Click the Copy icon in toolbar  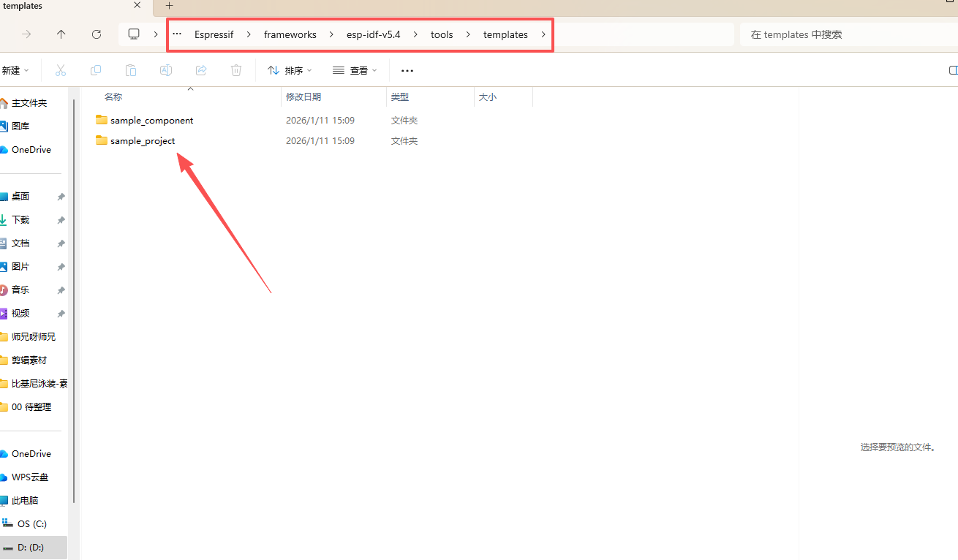pos(96,70)
